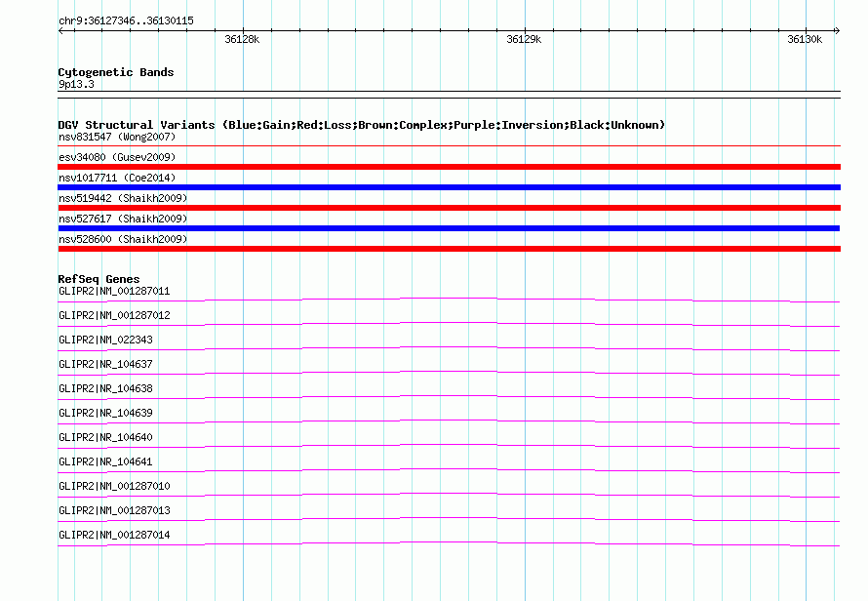Open variant nsv527617 (Shaikh2009) label
This screenshot has height=601, width=868.
point(123,219)
